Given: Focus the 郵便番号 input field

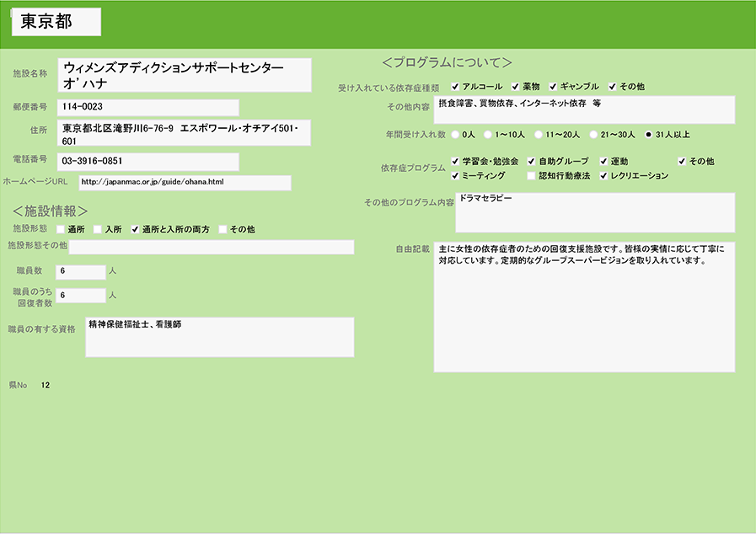Looking at the screenshot, I should tap(148, 108).
